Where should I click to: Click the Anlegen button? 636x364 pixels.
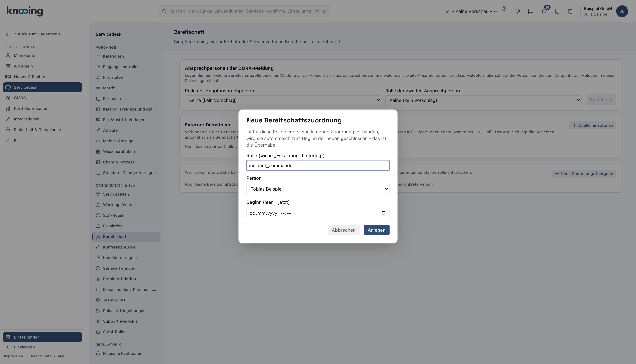pyautogui.click(x=376, y=230)
